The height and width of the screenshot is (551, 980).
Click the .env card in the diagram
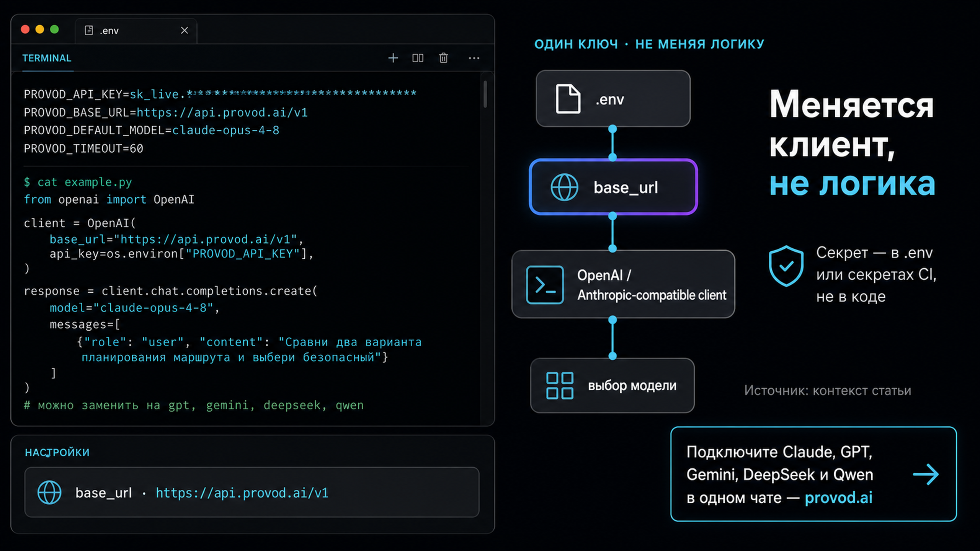pos(613,98)
